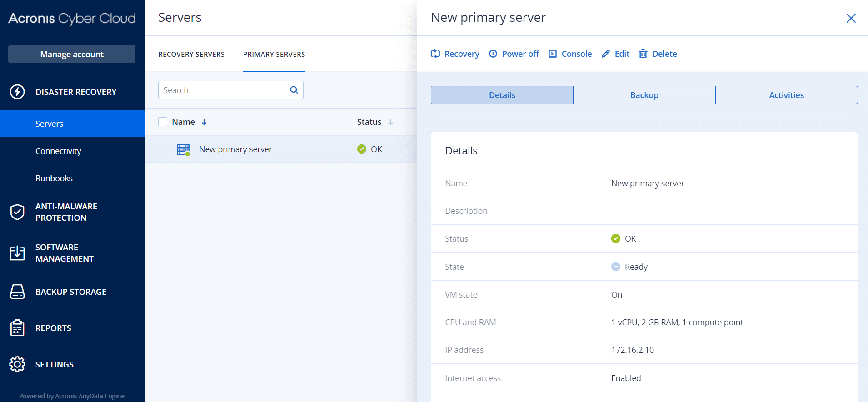Image resolution: width=868 pixels, height=402 pixels.
Task: Sort list by Name column arrow
Action: tap(204, 122)
